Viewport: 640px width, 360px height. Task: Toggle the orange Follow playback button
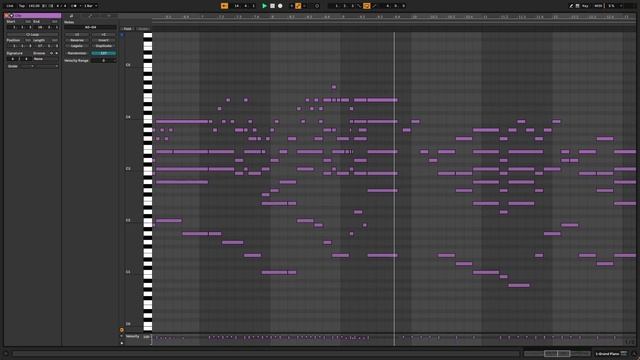pyautogui.click(x=224, y=6)
